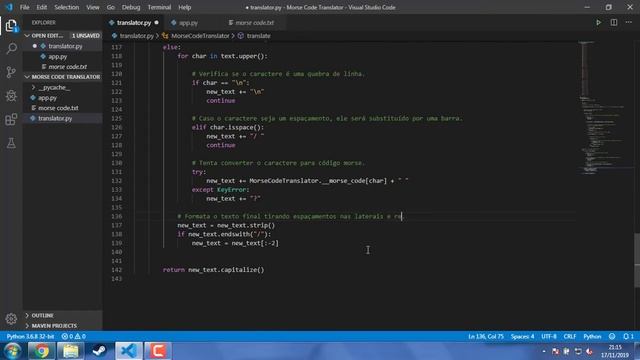Switch to the morse code.txt tab
Screen dimensions: 640x360
(x=254, y=22)
